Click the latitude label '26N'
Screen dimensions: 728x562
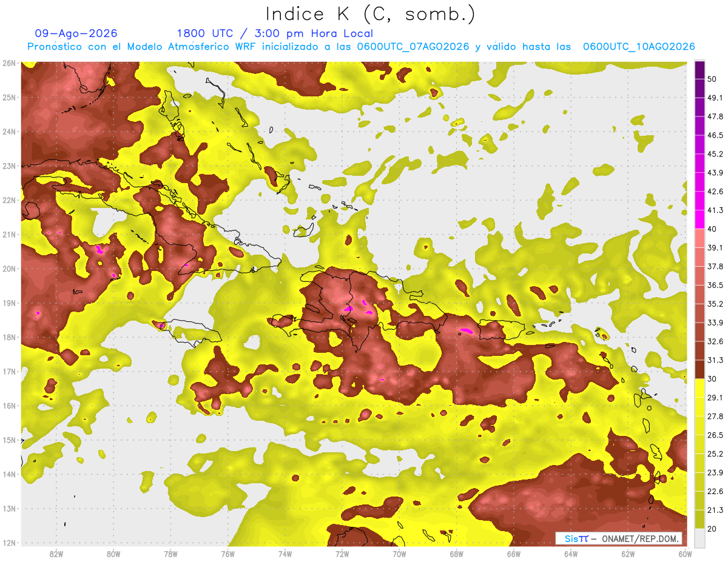pos(9,63)
